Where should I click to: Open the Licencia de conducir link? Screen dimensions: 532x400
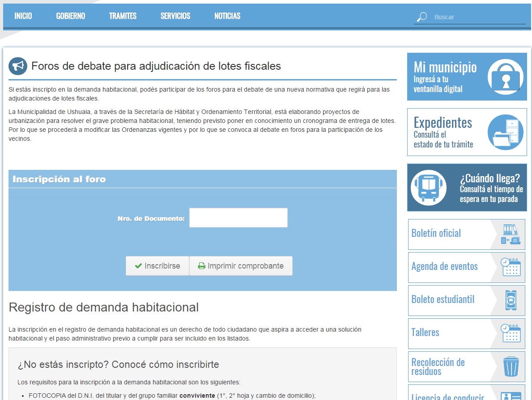click(x=447, y=395)
